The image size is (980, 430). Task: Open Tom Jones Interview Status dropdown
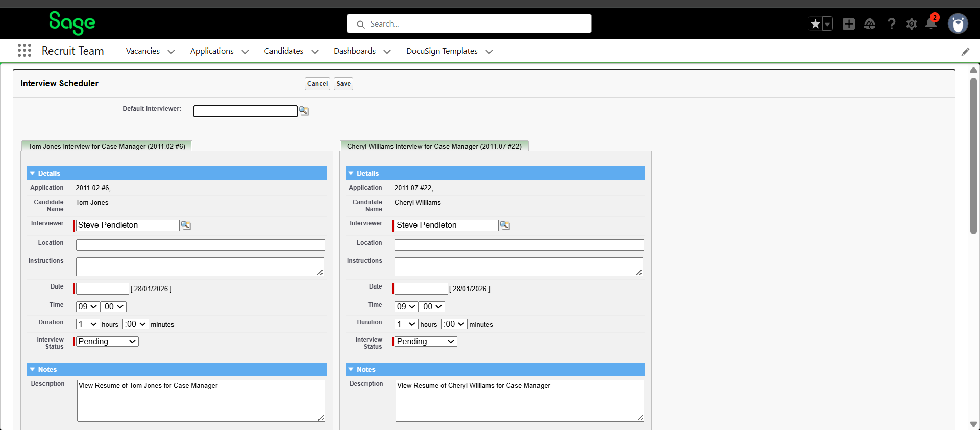(107, 342)
